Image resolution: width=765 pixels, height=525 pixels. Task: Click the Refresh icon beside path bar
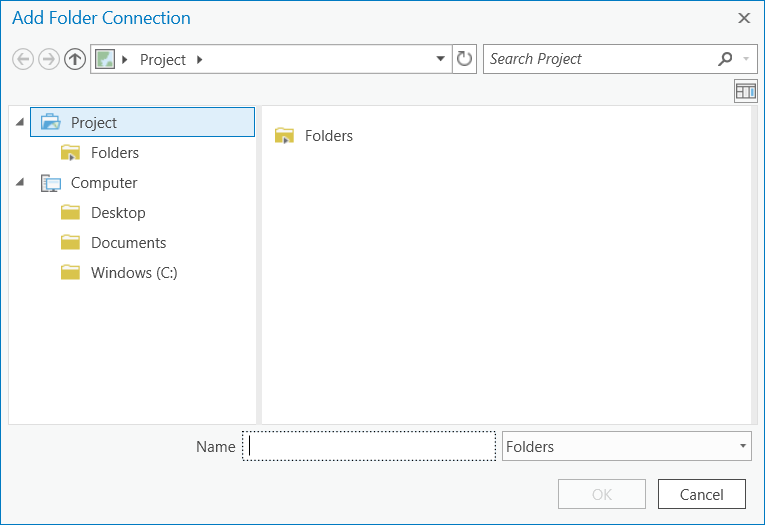[x=465, y=59]
